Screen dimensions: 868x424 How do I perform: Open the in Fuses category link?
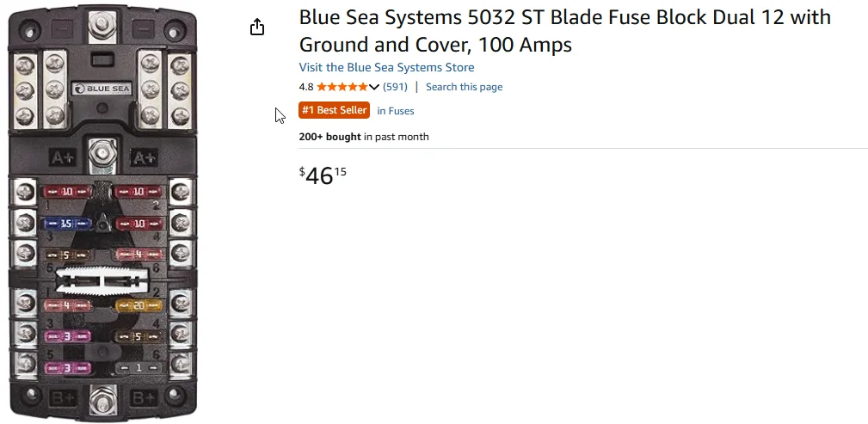pyautogui.click(x=396, y=111)
